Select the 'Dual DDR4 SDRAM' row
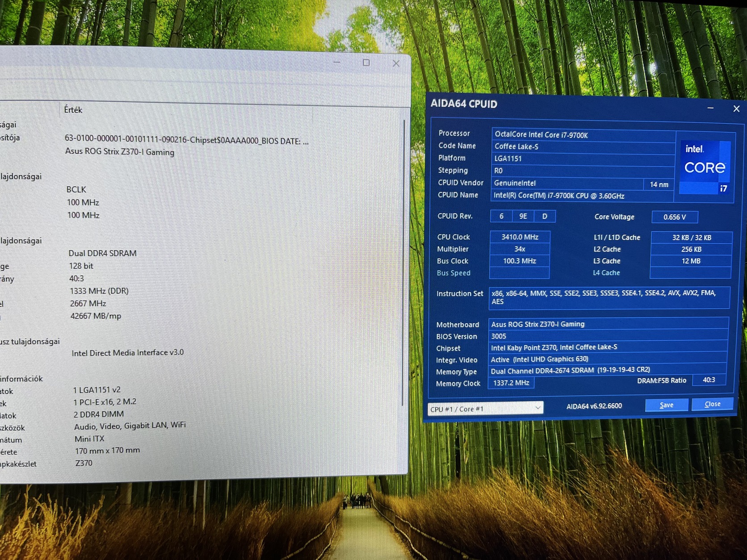747x560 pixels. pos(103,253)
